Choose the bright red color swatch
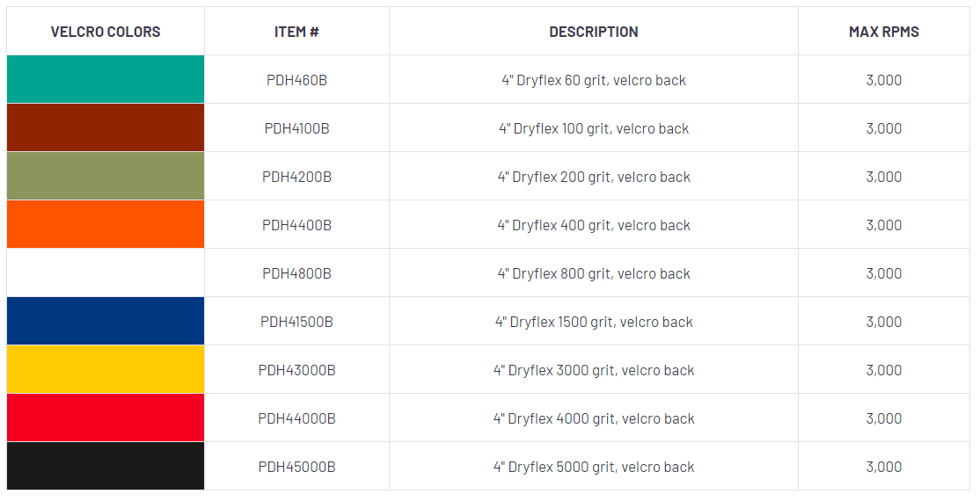This screenshot has height=501, width=980. point(106,418)
